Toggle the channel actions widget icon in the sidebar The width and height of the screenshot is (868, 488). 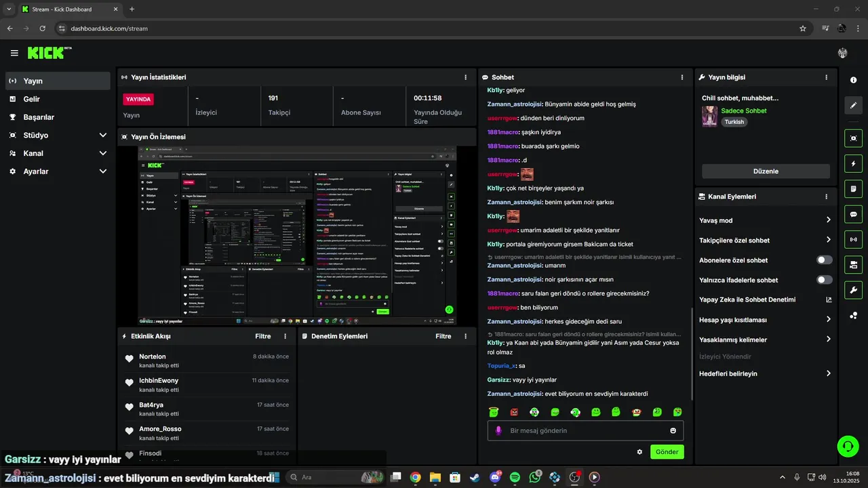tap(853, 264)
